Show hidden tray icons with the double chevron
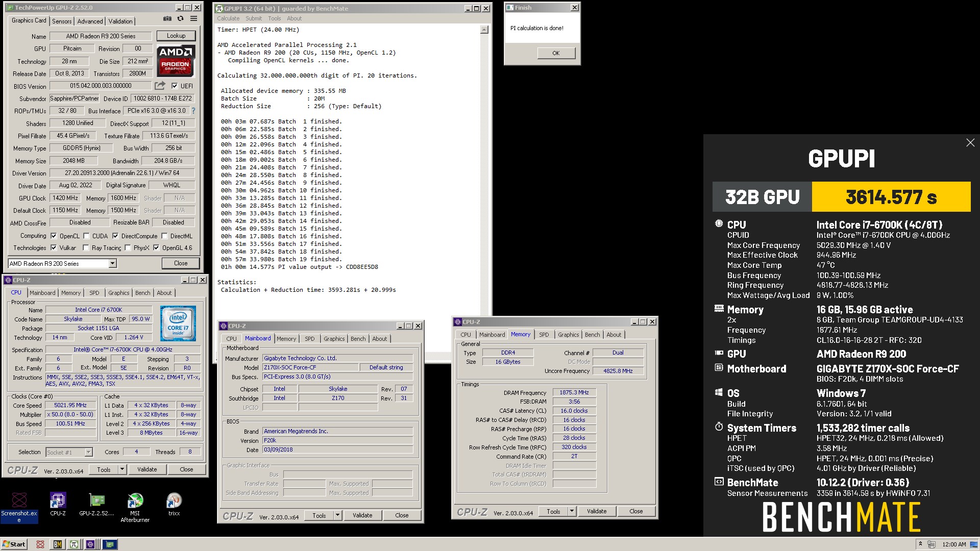 920,544
